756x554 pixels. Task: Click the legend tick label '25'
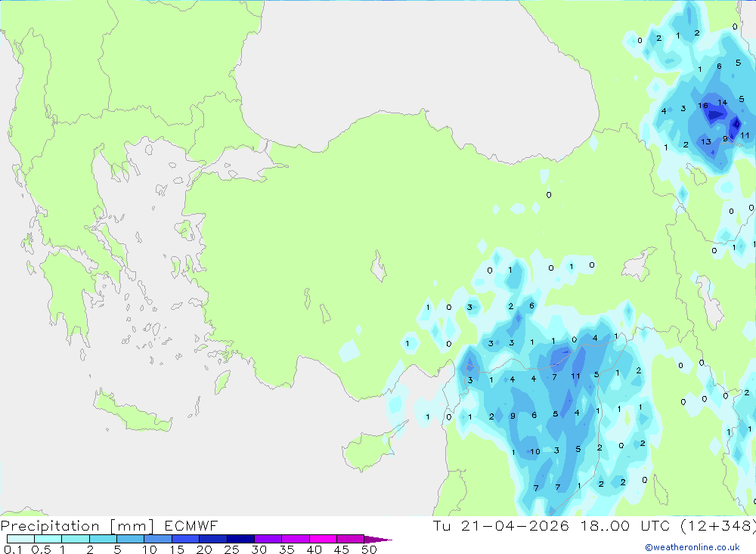[x=231, y=549]
